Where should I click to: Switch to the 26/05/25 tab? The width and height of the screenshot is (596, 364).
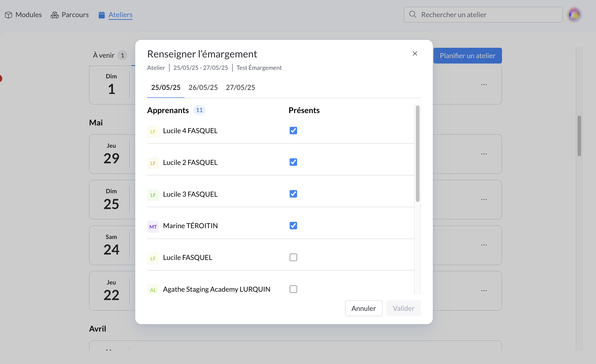(x=203, y=87)
